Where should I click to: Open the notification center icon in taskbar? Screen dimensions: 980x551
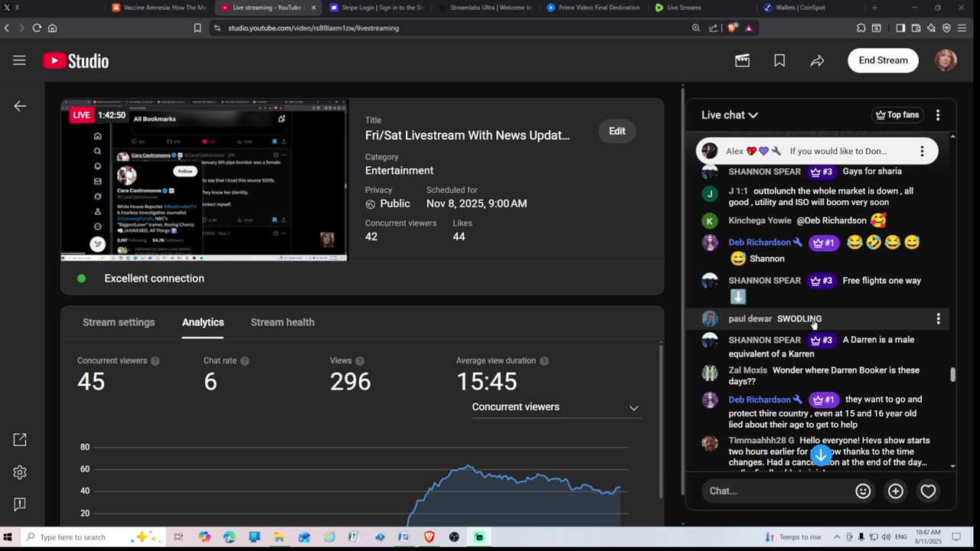tap(956, 537)
